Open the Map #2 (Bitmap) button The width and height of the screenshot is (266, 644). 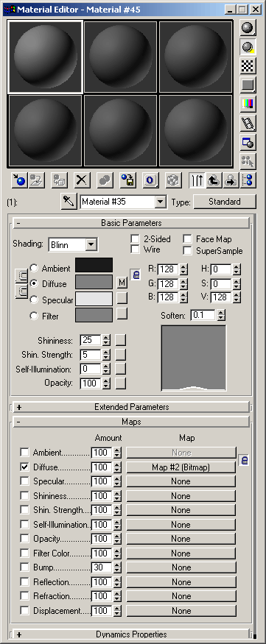coord(181,467)
